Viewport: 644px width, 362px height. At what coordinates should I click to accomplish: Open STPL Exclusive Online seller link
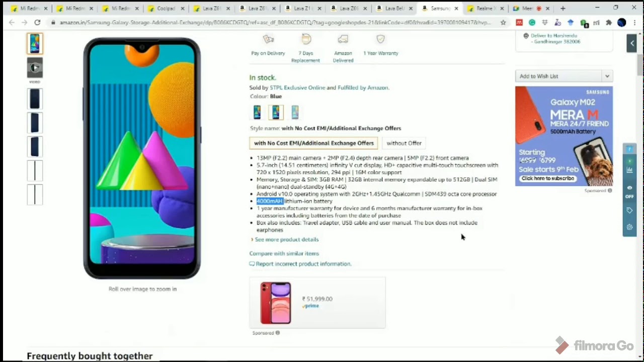click(x=297, y=87)
